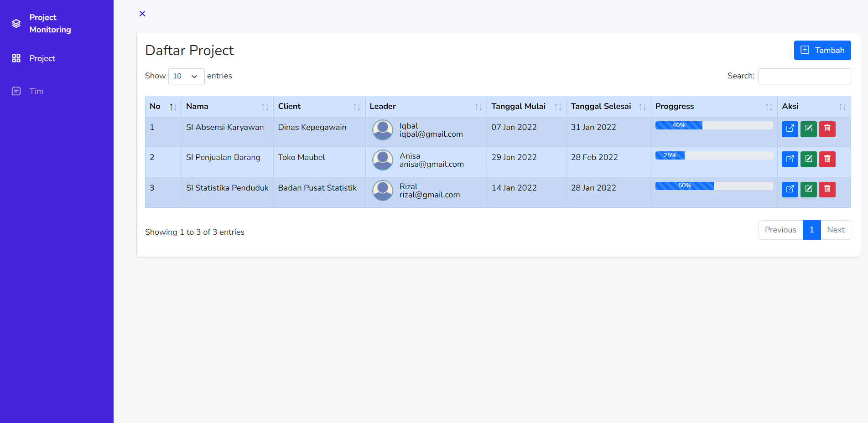Image resolution: width=868 pixels, height=423 pixels.
Task: Click the Tambah button
Action: [x=822, y=50]
